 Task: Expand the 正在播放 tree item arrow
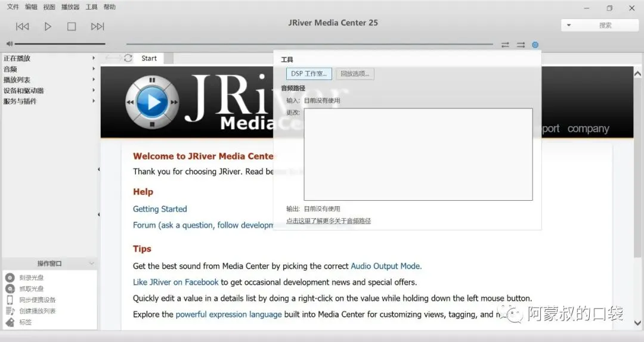[x=94, y=58]
